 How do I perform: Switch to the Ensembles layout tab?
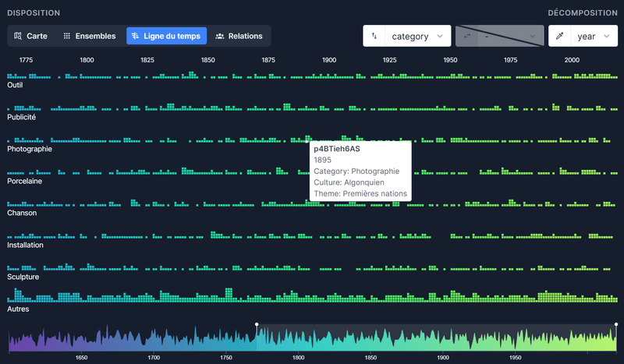(x=89, y=36)
